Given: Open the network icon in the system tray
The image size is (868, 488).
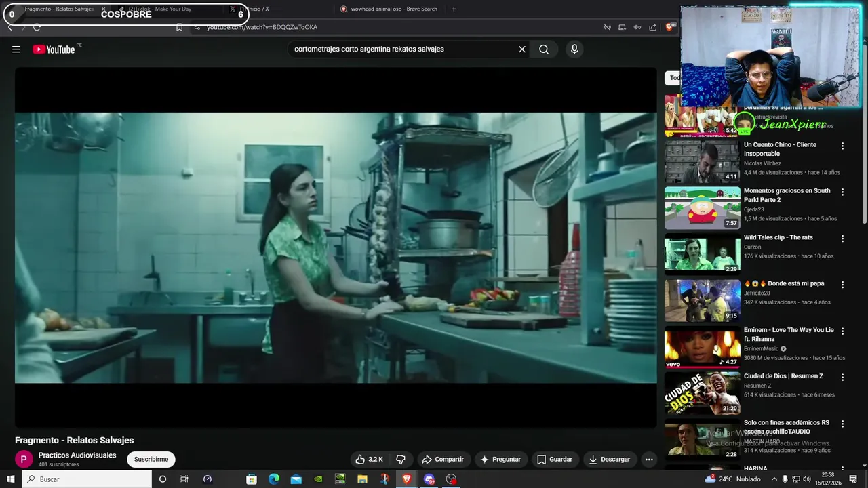Looking at the screenshot, I should pos(797,479).
